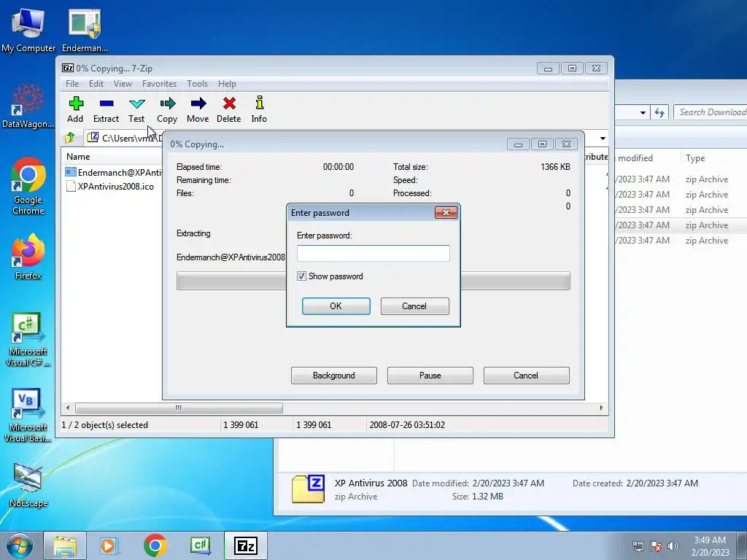The height and width of the screenshot is (560, 747).
Task: Click the extraction progress bar
Action: pos(373,281)
